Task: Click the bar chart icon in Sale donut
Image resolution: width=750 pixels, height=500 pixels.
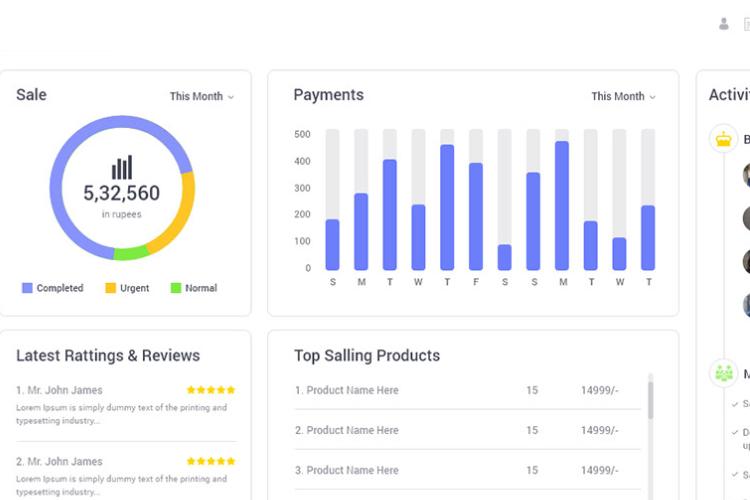Action: point(122,167)
